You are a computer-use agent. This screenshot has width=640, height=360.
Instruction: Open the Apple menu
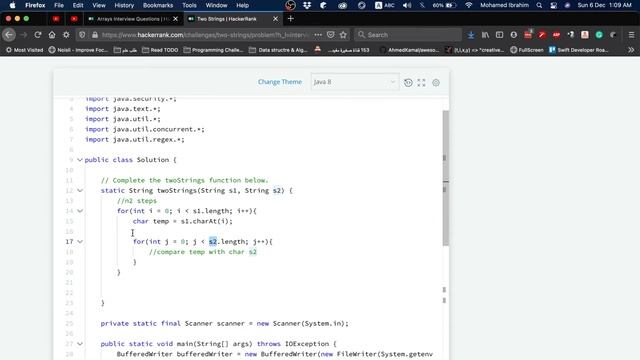click(x=12, y=5)
